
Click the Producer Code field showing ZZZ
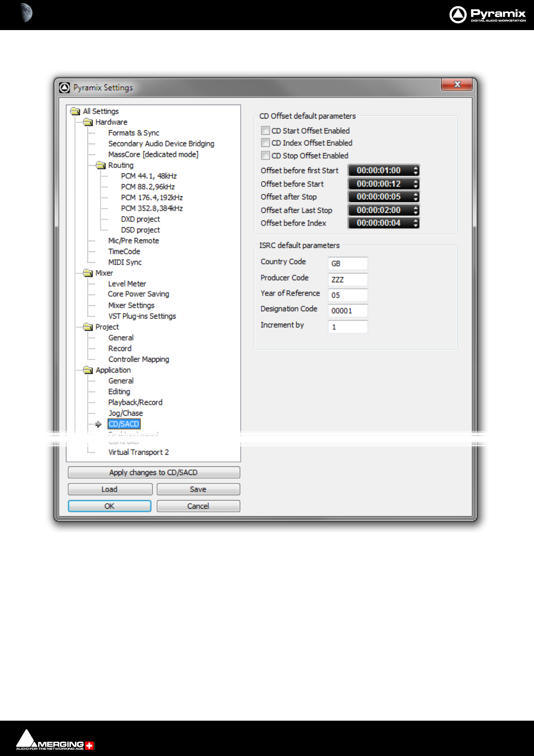tap(348, 280)
